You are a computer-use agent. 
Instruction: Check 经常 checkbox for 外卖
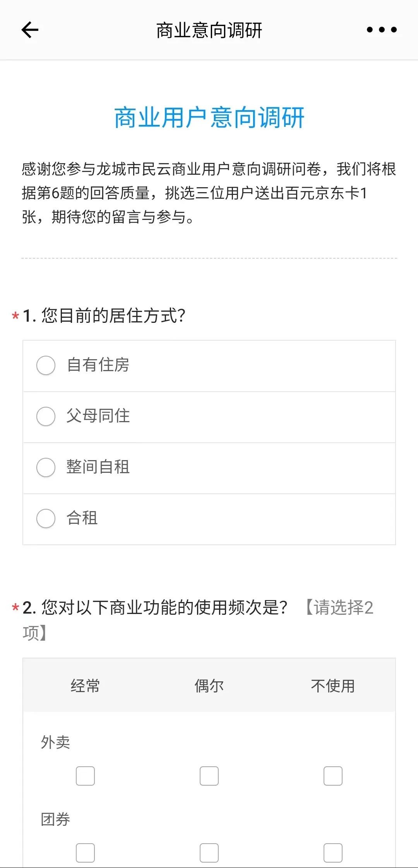pyautogui.click(x=85, y=776)
